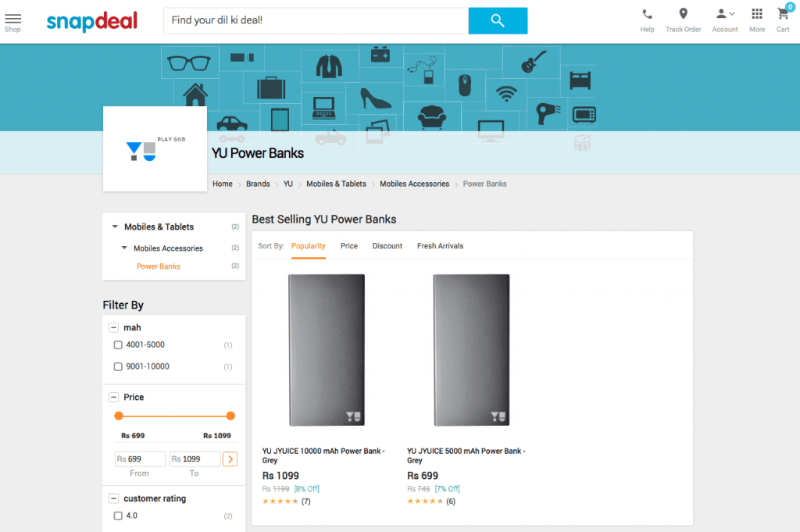
Task: Open Track Order location pin
Action: pyautogui.click(x=683, y=21)
